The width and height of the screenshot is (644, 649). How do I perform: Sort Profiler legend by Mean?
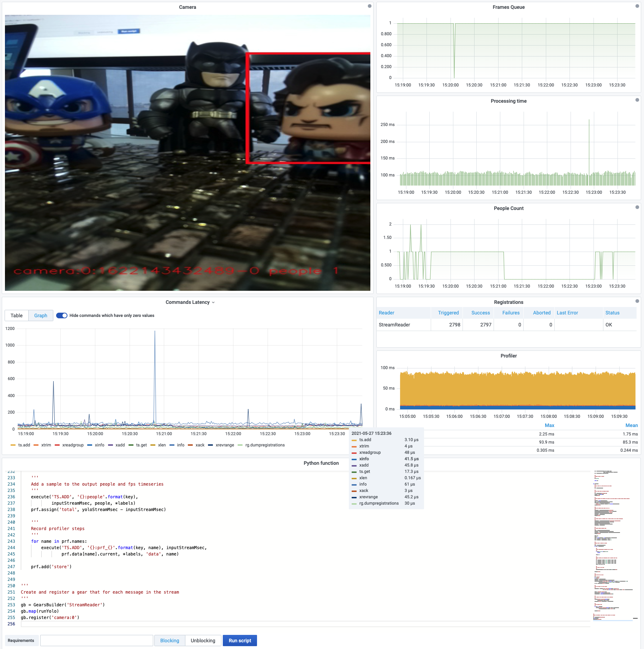tap(632, 425)
